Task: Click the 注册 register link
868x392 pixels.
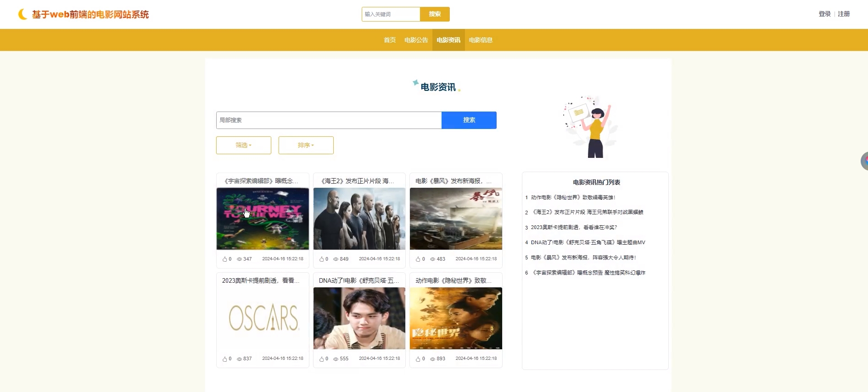Action: (x=844, y=14)
